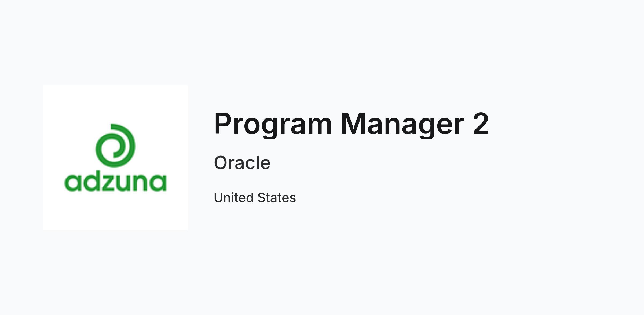Select the white Adzuna logo tile
644x315 pixels.
(115, 158)
